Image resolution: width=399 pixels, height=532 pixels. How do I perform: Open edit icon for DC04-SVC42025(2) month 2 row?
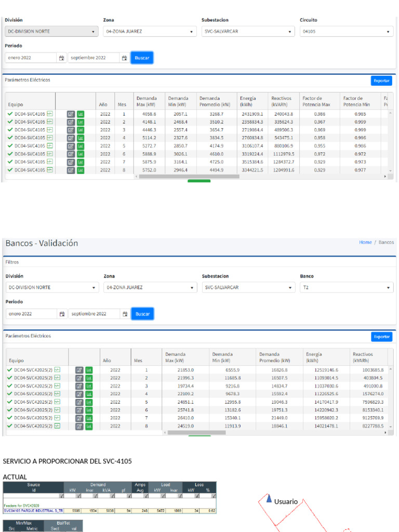[79, 378]
